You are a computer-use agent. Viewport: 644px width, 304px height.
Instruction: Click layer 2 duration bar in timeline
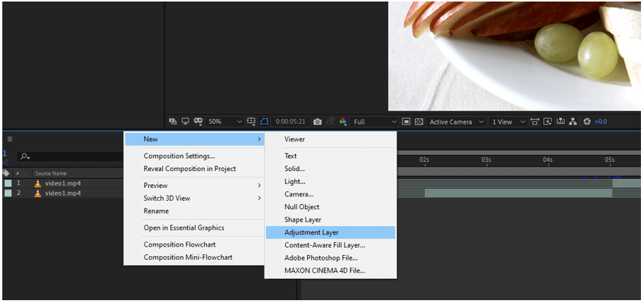518,193
